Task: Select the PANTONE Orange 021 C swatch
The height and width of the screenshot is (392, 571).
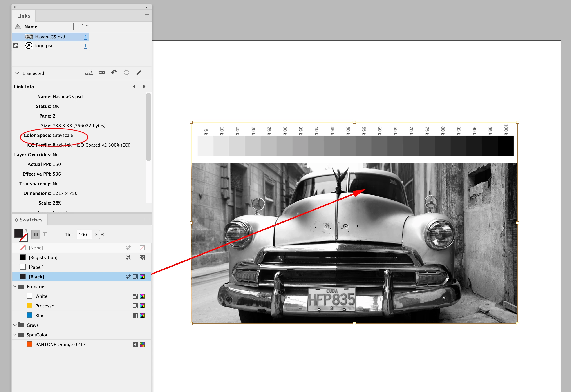Action: click(61, 344)
